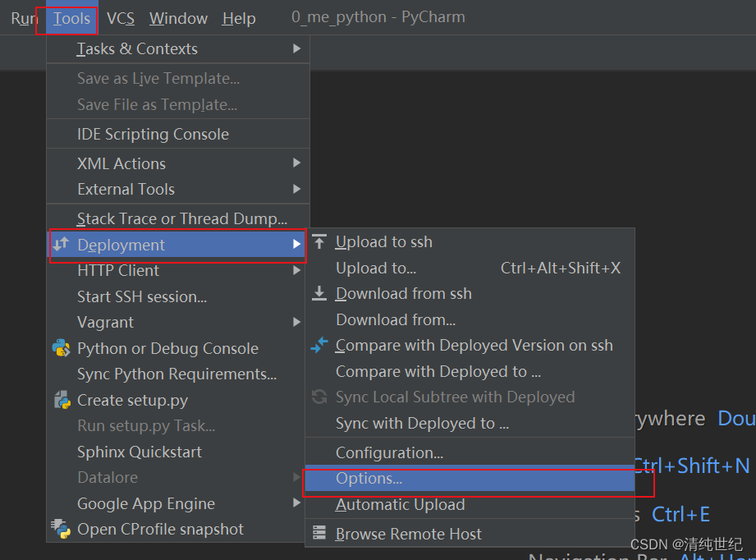Image resolution: width=756 pixels, height=560 pixels.
Task: Click the Upload to ssh arrow icon
Action: click(319, 241)
